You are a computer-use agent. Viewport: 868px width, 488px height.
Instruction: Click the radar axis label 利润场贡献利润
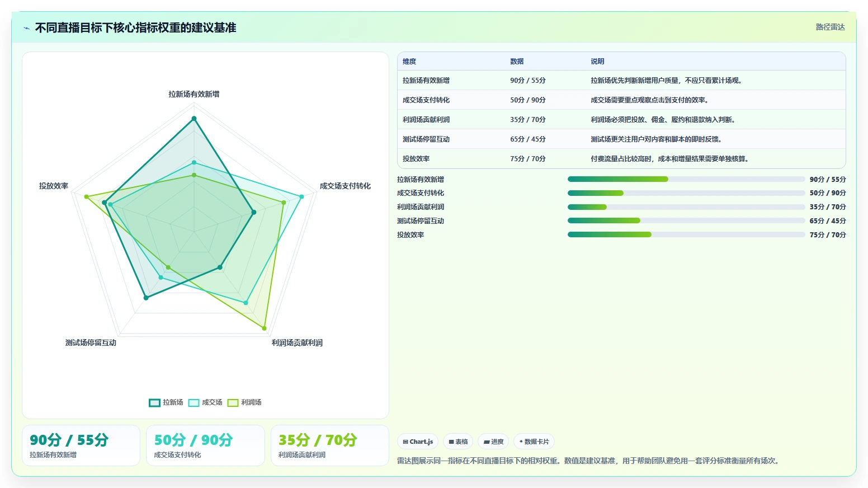297,342
